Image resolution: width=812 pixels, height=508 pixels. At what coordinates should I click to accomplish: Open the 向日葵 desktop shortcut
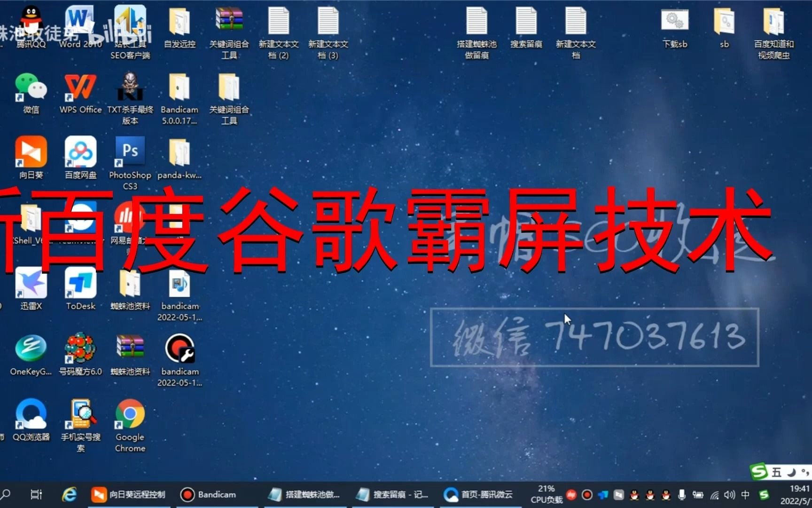31,158
